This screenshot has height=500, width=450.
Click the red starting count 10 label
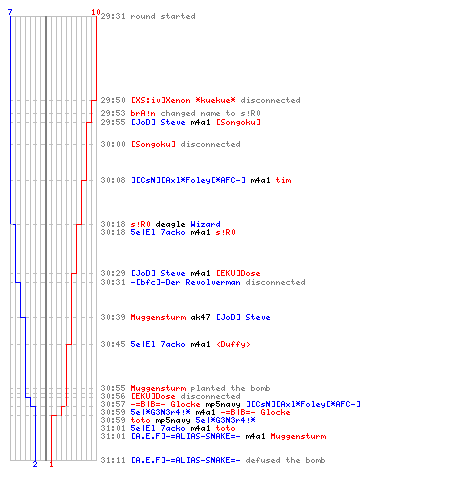[96, 12]
